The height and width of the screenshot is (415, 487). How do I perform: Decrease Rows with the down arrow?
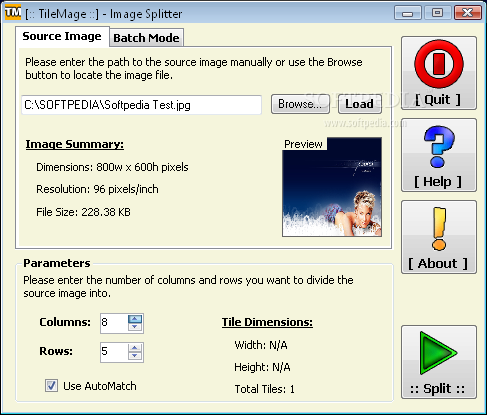click(135, 356)
